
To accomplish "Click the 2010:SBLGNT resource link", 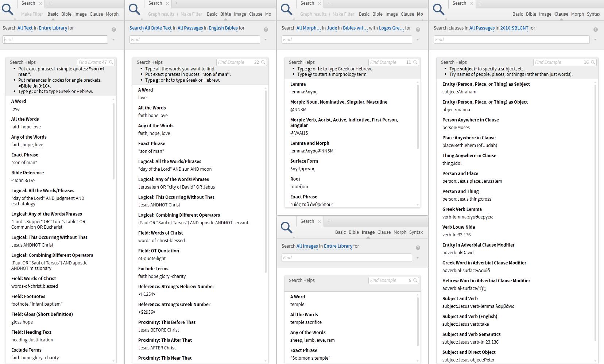I will [x=514, y=28].
